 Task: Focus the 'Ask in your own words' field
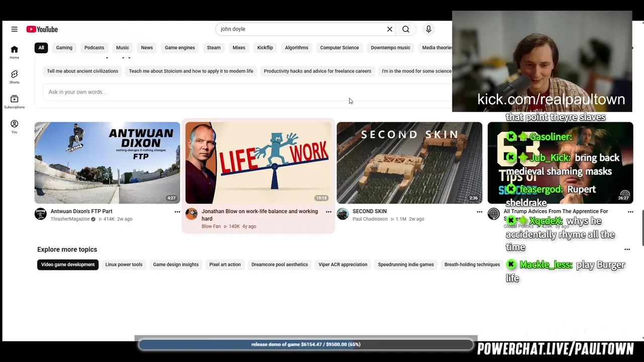click(x=247, y=92)
